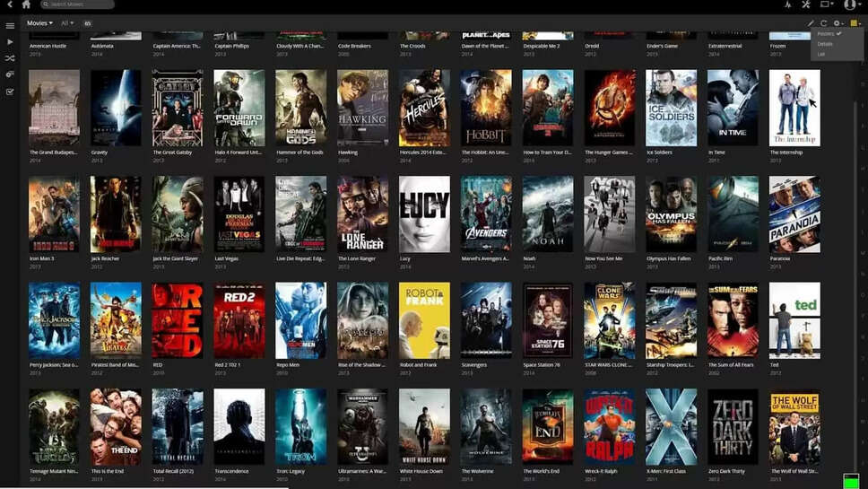The image size is (868, 489).
Task: Open Hammer of the Gods poster
Action: 301,108
